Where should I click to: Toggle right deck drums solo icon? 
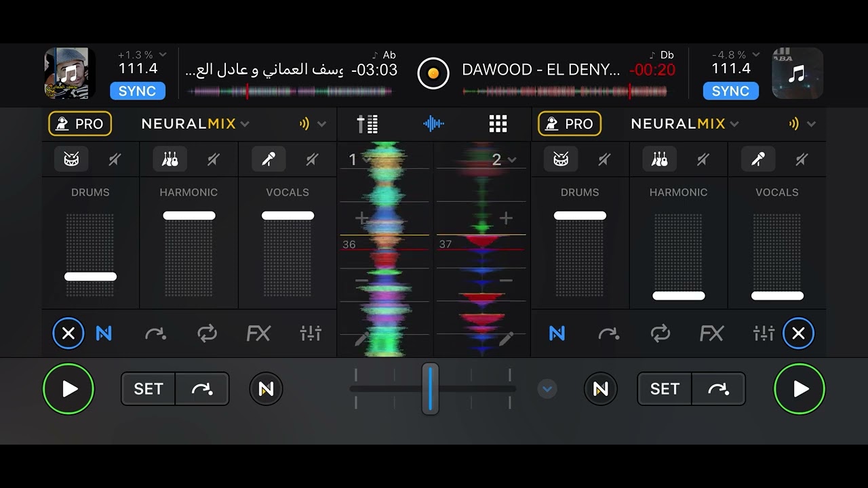561,159
